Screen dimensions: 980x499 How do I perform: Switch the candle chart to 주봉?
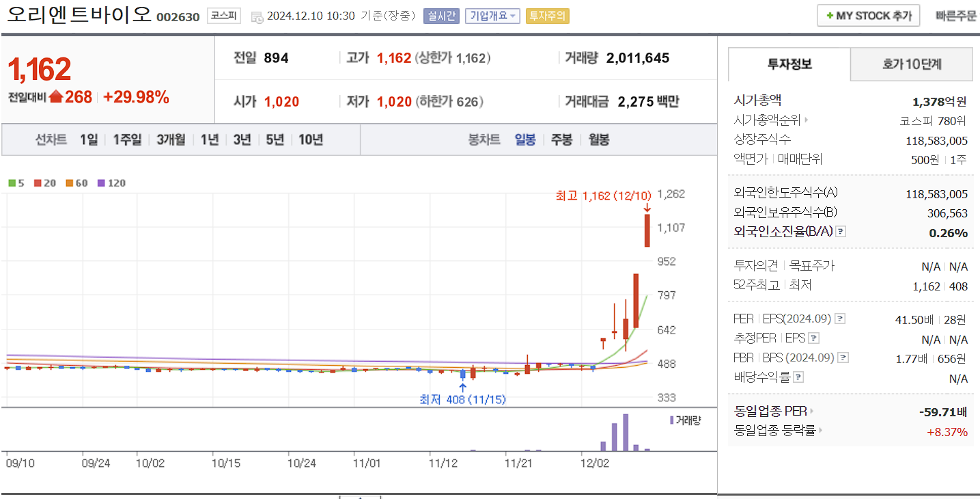(x=561, y=140)
